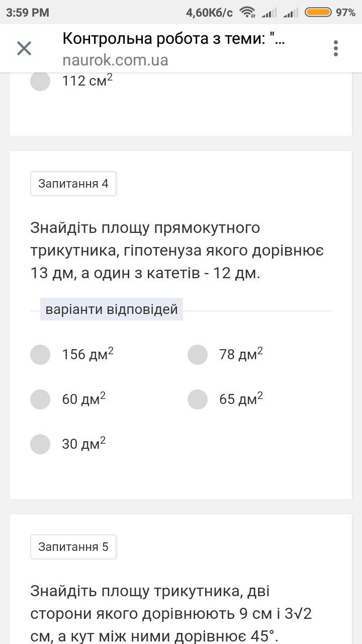Screen dimensions: 362x644
Task: Tap the first SIM signal bars icon
Action: click(x=269, y=13)
